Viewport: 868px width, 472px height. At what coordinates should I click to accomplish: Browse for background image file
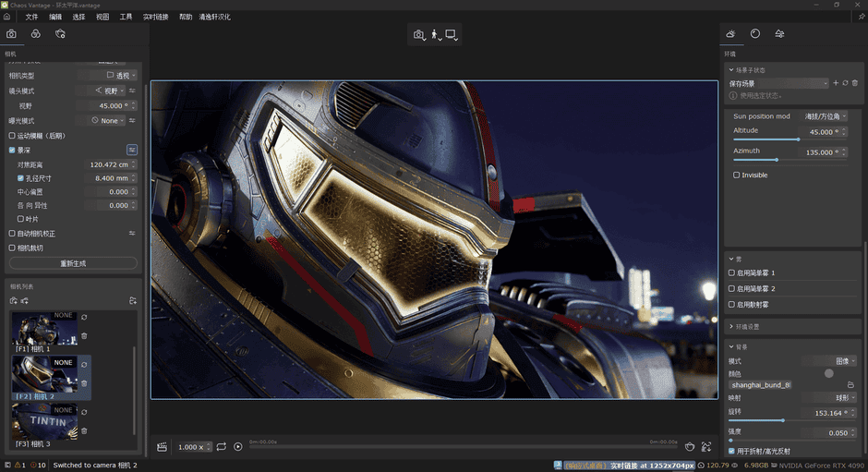(x=850, y=384)
